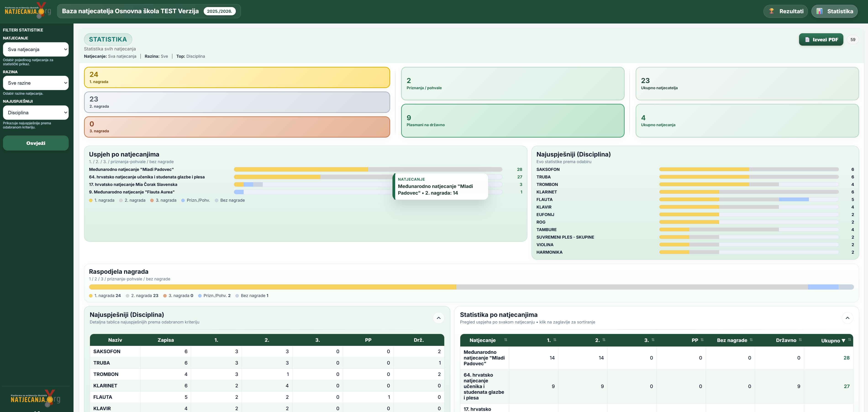Image resolution: width=868 pixels, height=412 pixels.
Task: Open the Natjecanje filter dropdown
Action: point(36,50)
